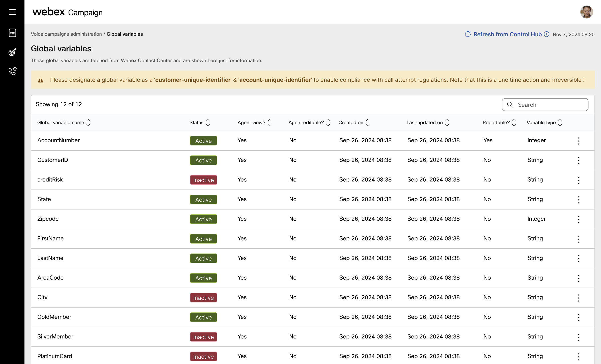Image resolution: width=601 pixels, height=364 pixels.
Task: Click the info icon beside Refresh link
Action: click(547, 34)
